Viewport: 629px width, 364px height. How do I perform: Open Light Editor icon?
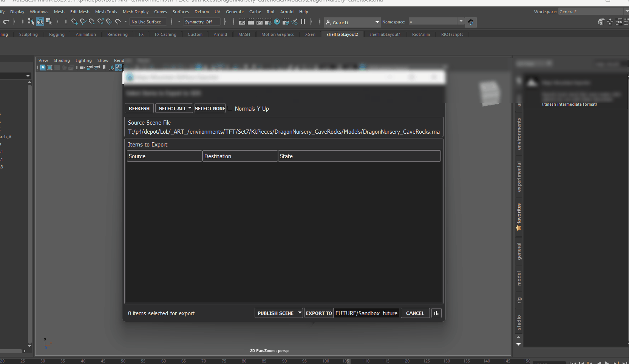click(x=294, y=22)
